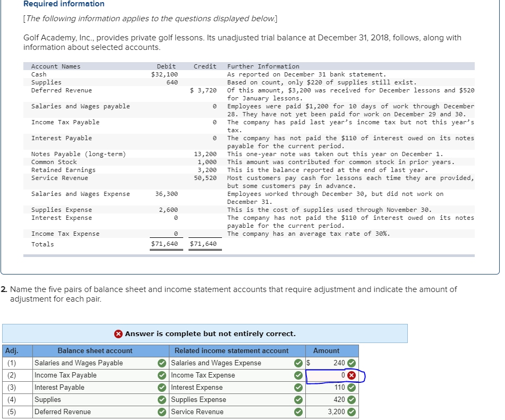Click the green check next to amount 110
Viewport: 505px width, 420px height.
(x=352, y=388)
